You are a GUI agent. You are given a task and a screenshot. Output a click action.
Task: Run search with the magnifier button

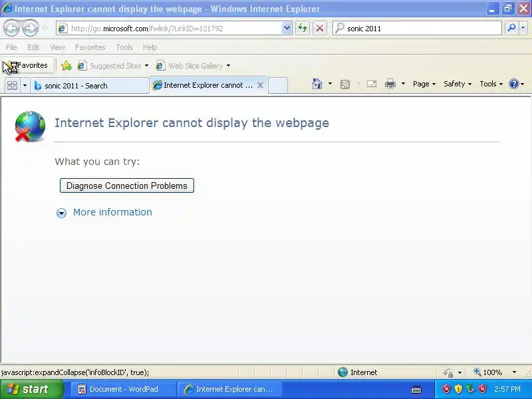511,28
